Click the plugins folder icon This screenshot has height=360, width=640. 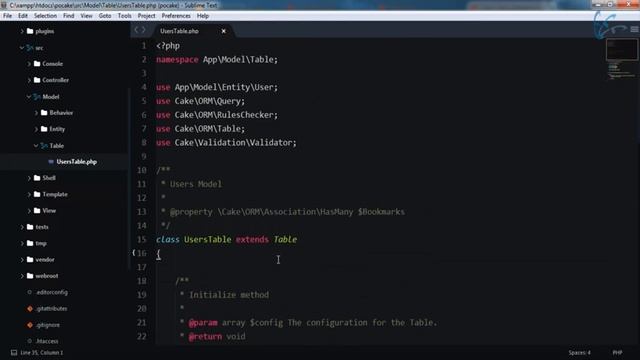click(x=30, y=31)
